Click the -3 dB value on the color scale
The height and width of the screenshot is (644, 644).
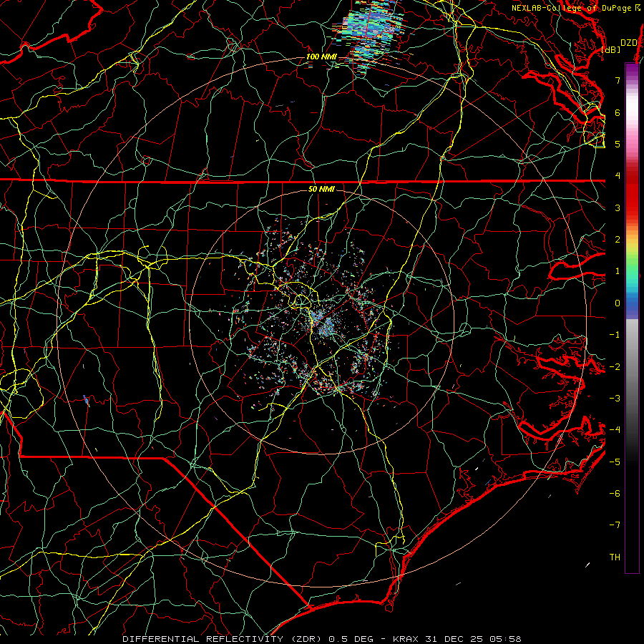pyautogui.click(x=615, y=399)
